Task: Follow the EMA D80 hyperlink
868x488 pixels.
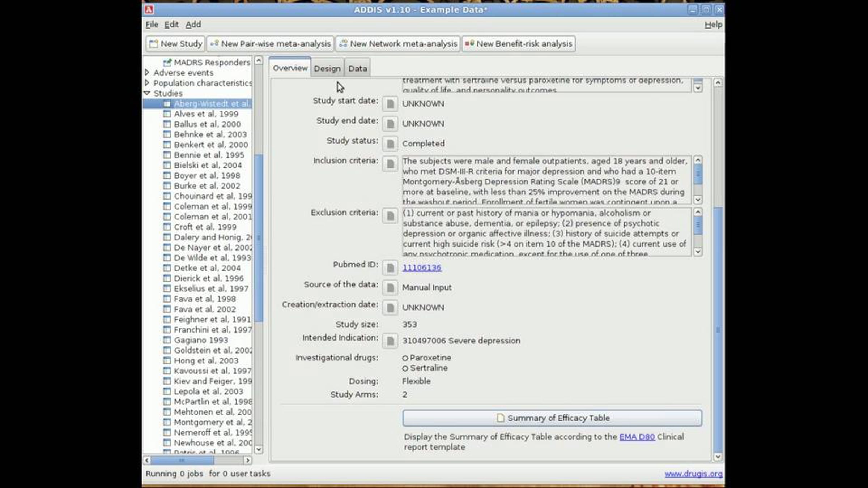Action: pos(637,437)
